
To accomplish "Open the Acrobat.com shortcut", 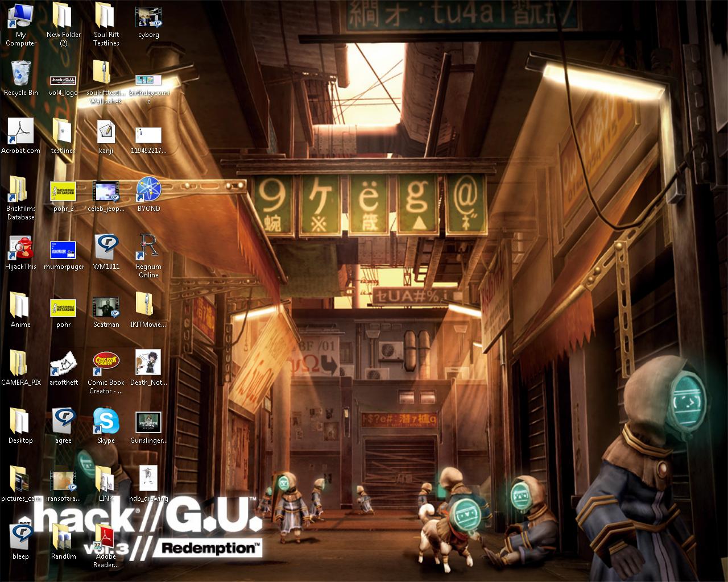I will tap(20, 135).
